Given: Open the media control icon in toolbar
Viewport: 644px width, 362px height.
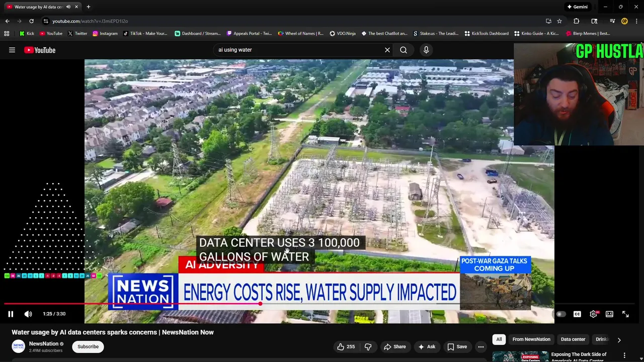Looking at the screenshot, I should click(x=612, y=21).
